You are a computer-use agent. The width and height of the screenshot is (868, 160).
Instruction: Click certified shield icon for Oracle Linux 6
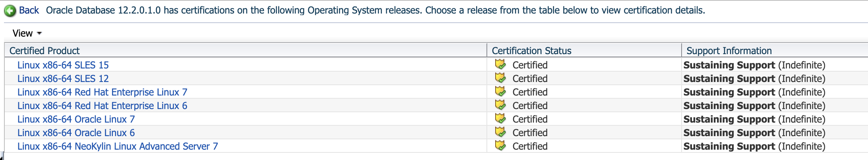[x=500, y=132]
